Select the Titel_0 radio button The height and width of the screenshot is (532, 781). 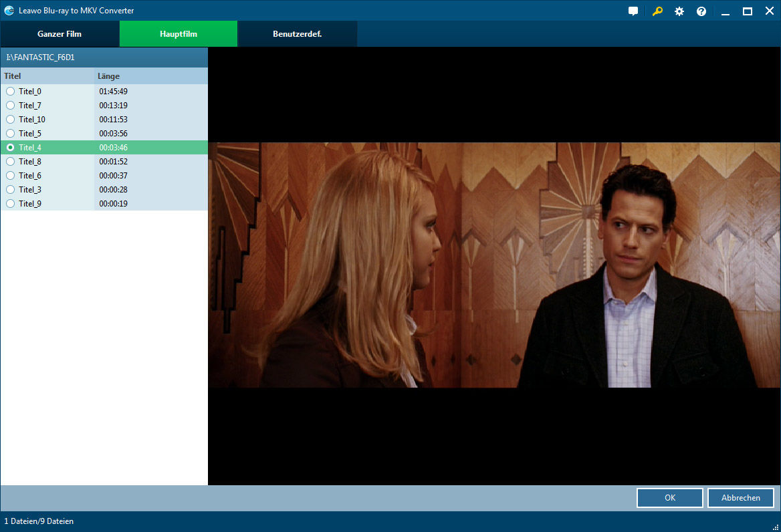pyautogui.click(x=11, y=92)
